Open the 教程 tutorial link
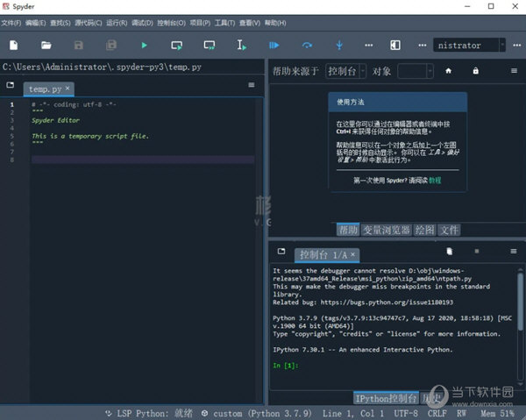The height and width of the screenshot is (420, 526). click(435, 181)
